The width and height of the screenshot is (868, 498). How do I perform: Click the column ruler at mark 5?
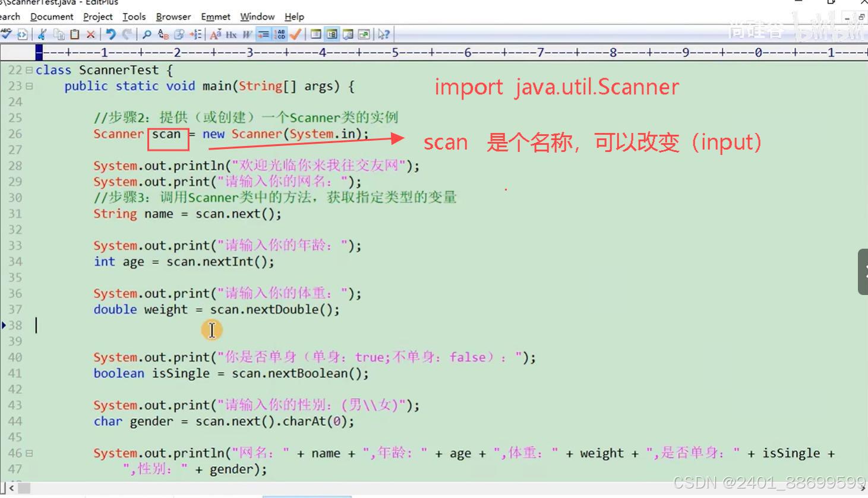[x=395, y=52]
